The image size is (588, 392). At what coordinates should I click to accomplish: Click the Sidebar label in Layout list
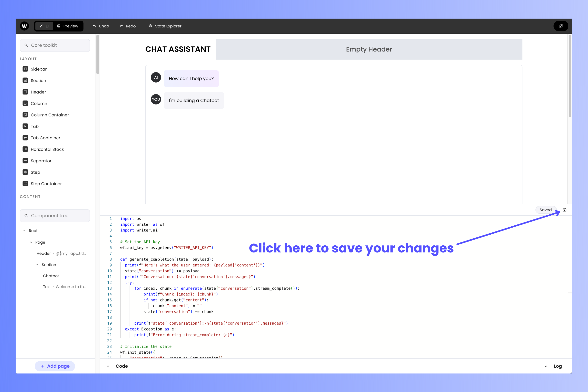[x=39, y=69]
